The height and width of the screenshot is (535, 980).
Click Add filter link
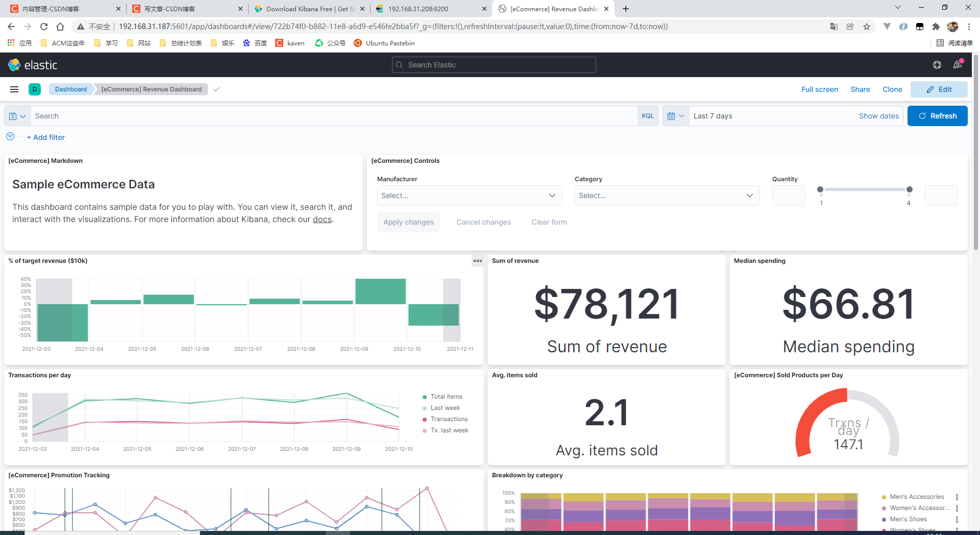(x=46, y=137)
